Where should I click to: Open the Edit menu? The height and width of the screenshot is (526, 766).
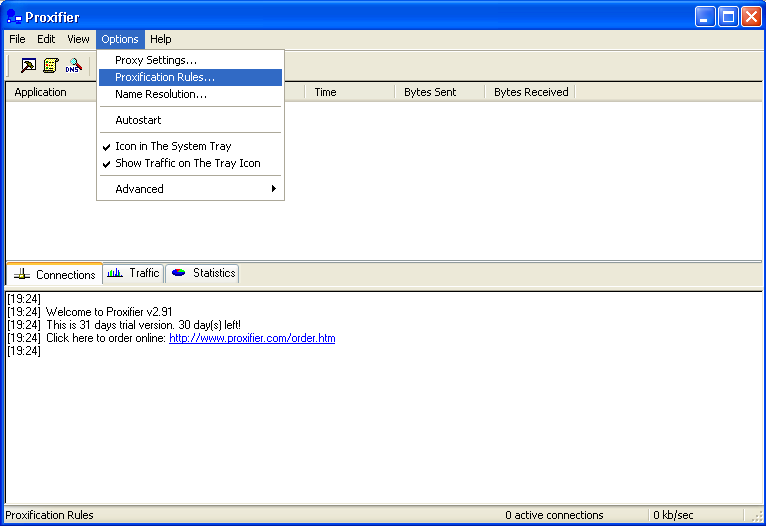[x=46, y=39]
